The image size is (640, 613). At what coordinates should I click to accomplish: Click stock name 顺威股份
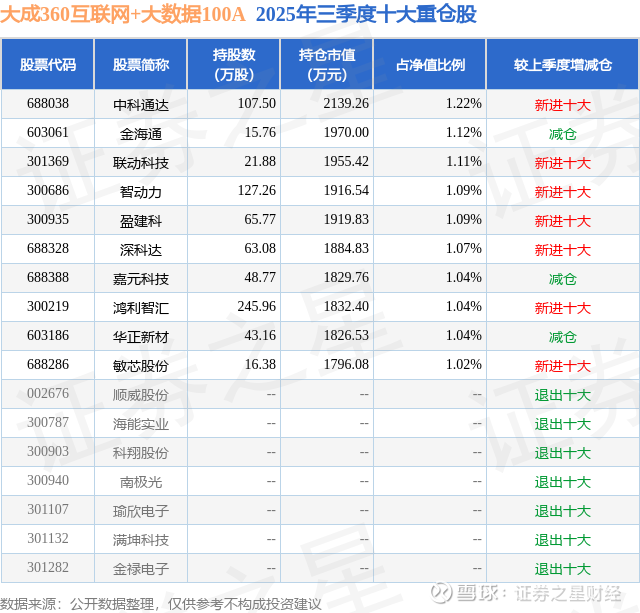[x=141, y=395]
